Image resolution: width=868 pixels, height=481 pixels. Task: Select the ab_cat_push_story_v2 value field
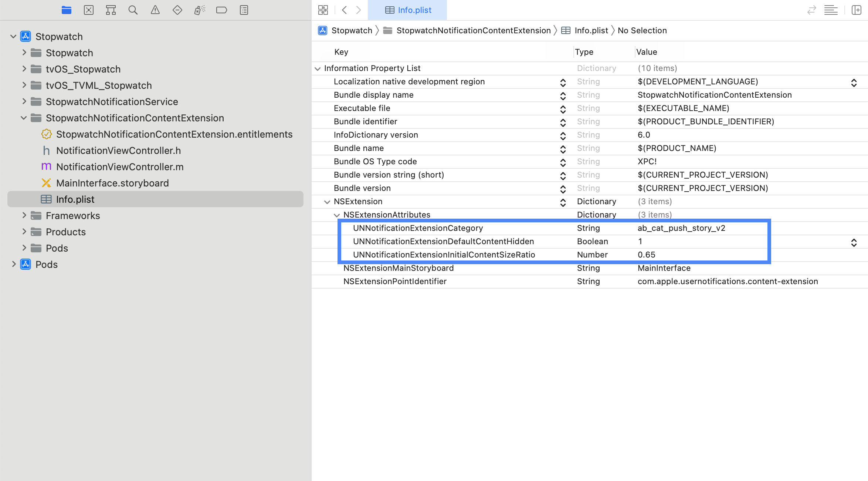tap(681, 228)
